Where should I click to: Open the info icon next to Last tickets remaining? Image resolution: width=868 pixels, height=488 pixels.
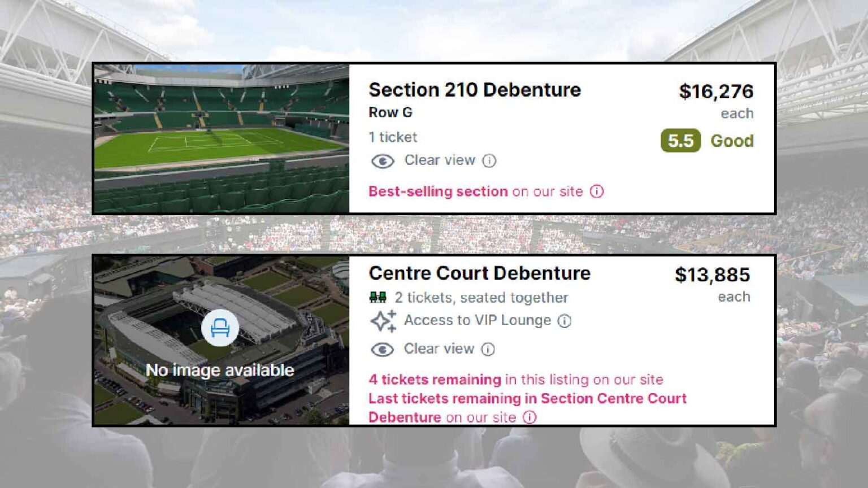pyautogui.click(x=530, y=417)
